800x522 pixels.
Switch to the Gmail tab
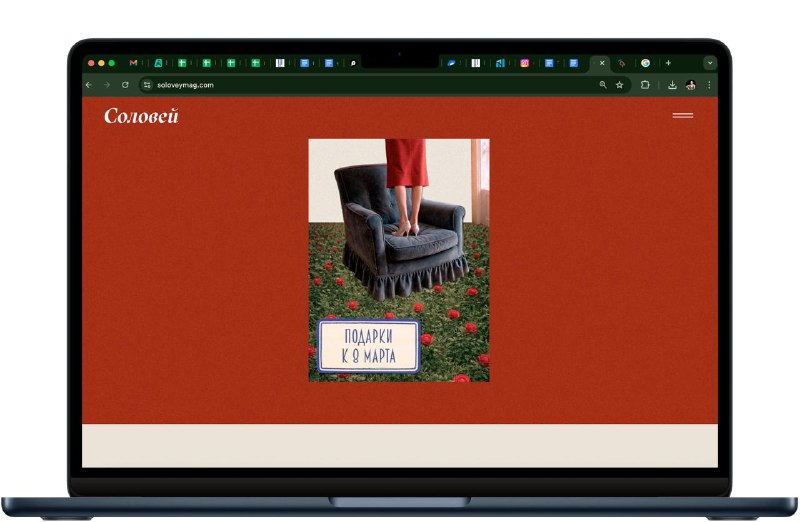pyautogui.click(x=134, y=63)
